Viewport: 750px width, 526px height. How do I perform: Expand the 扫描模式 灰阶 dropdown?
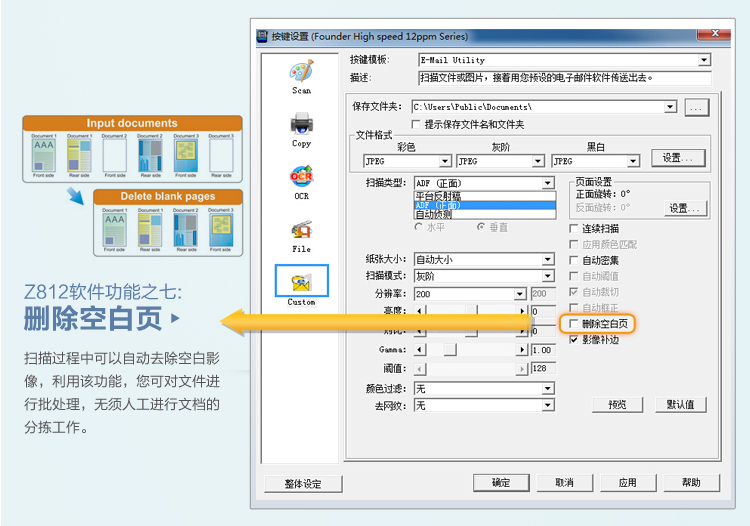[x=548, y=276]
